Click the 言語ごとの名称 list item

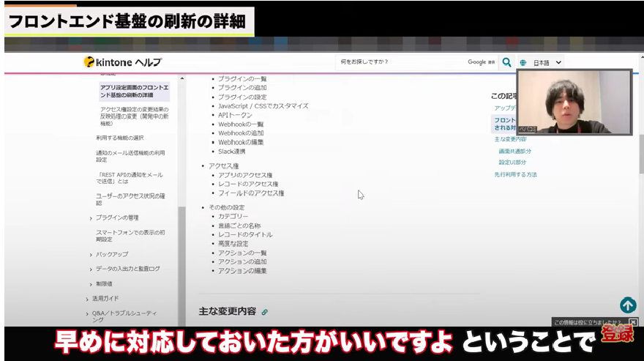point(239,226)
